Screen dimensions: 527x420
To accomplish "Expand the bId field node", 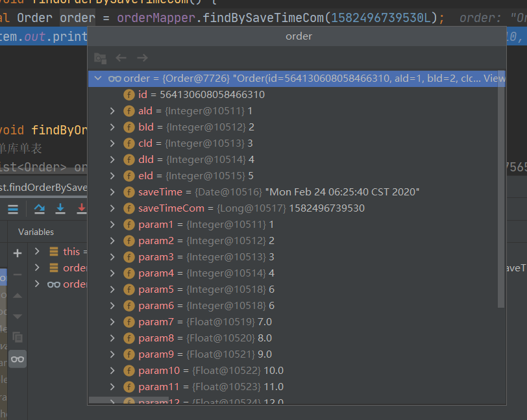I will [x=112, y=127].
